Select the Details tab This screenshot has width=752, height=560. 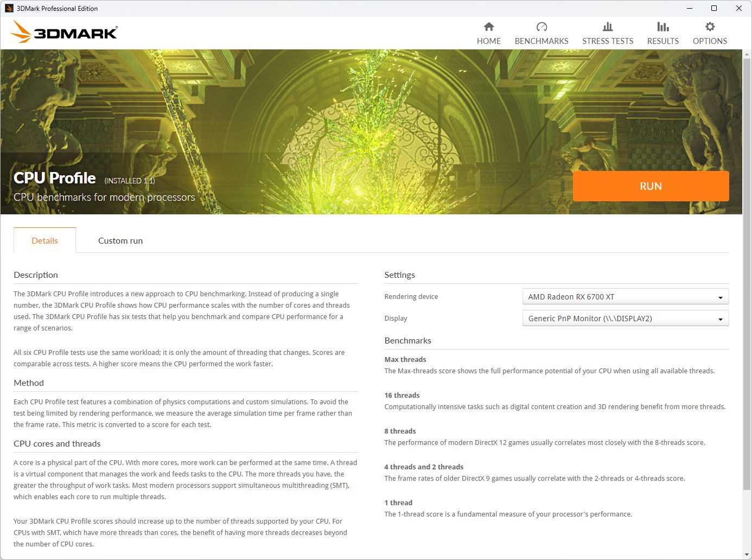tap(44, 241)
